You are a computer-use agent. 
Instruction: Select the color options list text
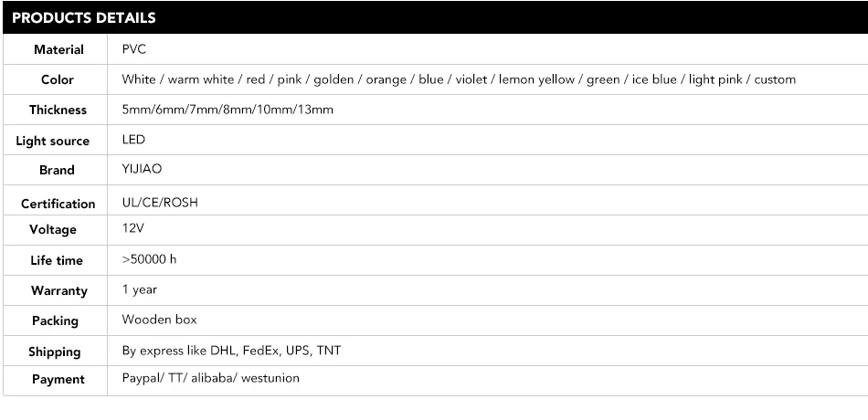[459, 79]
